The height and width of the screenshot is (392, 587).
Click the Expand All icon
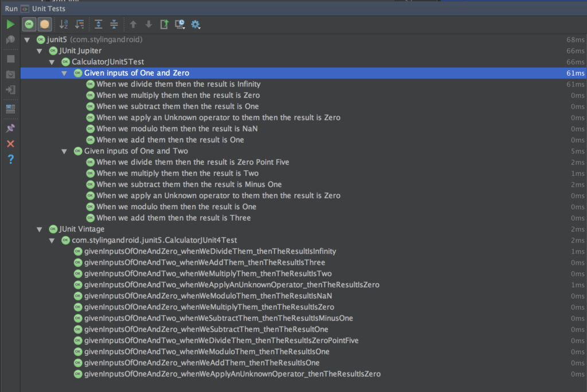98,24
